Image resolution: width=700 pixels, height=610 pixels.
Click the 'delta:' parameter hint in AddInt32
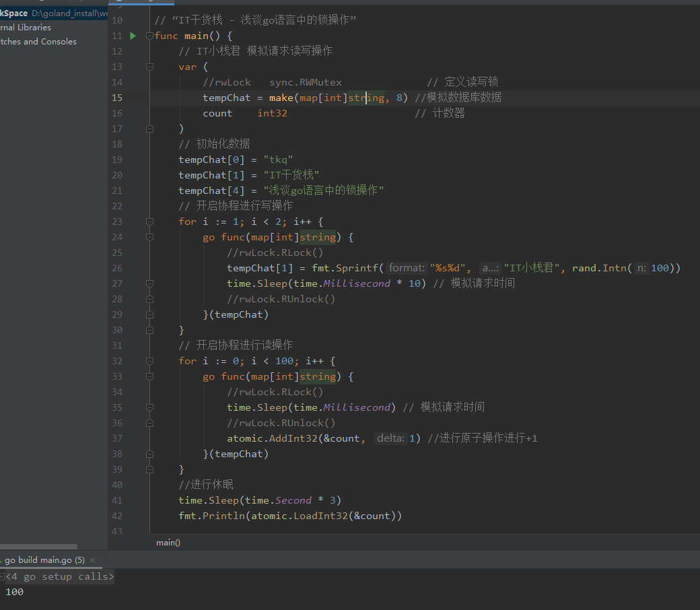tap(391, 438)
